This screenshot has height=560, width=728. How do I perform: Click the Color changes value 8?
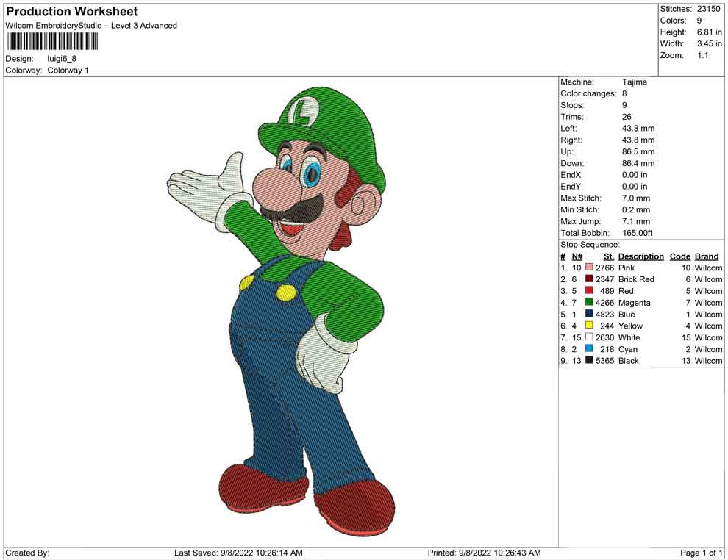pos(624,94)
